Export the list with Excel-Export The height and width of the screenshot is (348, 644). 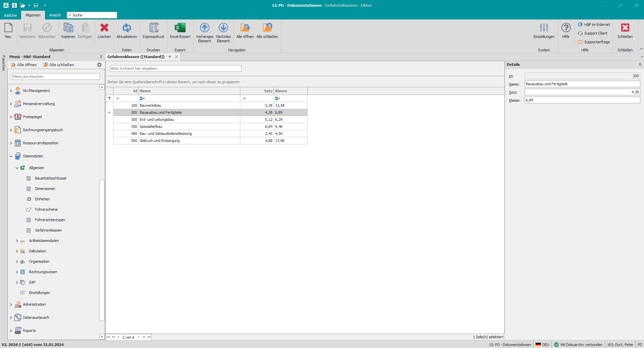pos(180,28)
